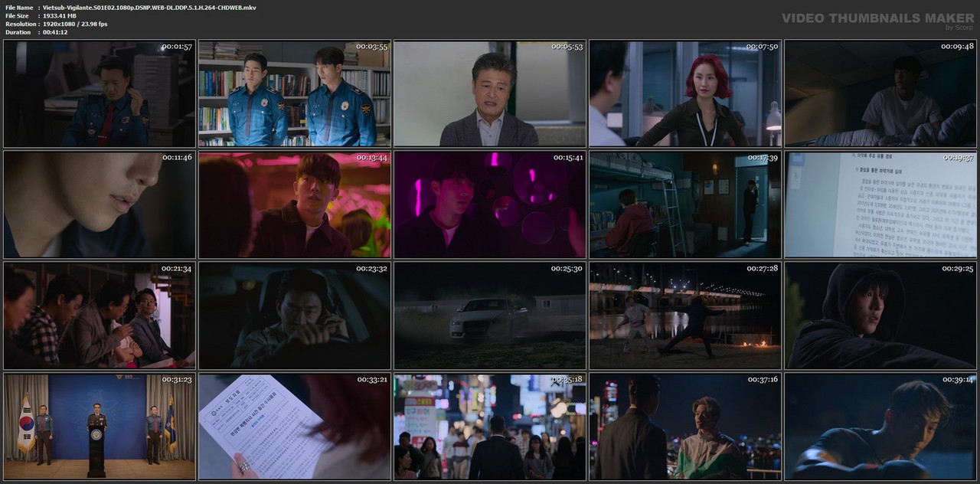Viewport: 980px width, 484px height.
Task: View the hooded man thumbnail at 00:29:25
Action: click(x=880, y=316)
